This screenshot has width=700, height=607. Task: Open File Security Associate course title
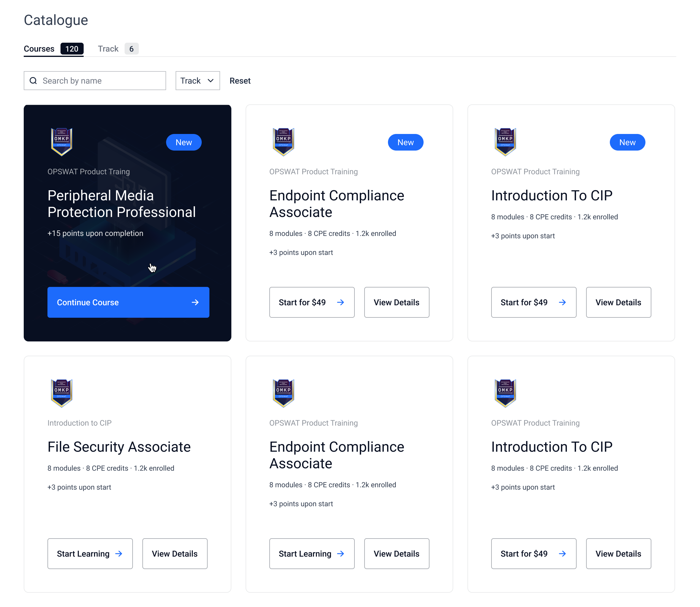click(119, 447)
